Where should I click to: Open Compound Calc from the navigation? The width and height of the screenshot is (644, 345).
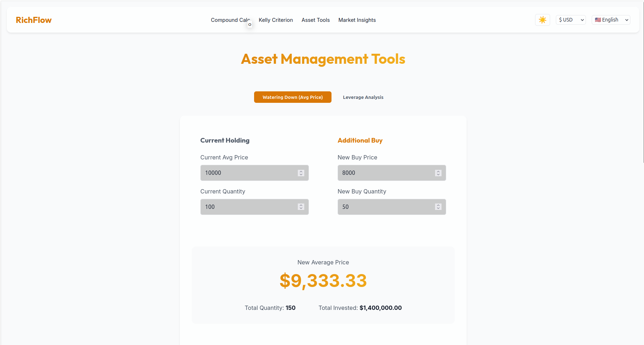click(230, 20)
